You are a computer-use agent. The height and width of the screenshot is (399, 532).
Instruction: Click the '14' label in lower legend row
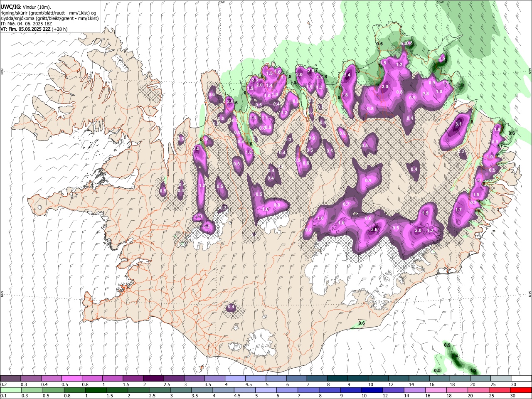click(x=407, y=396)
